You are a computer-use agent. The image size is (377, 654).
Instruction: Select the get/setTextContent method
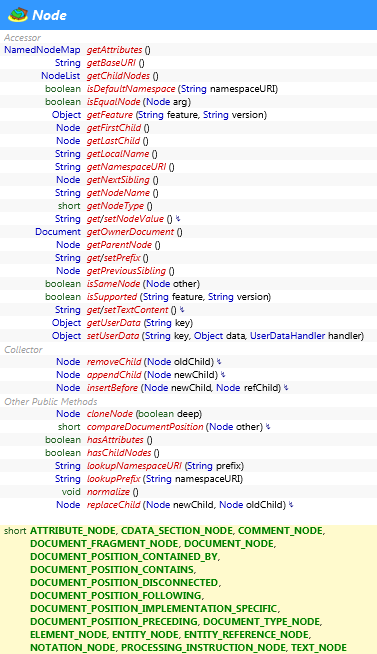pyautogui.click(x=127, y=309)
